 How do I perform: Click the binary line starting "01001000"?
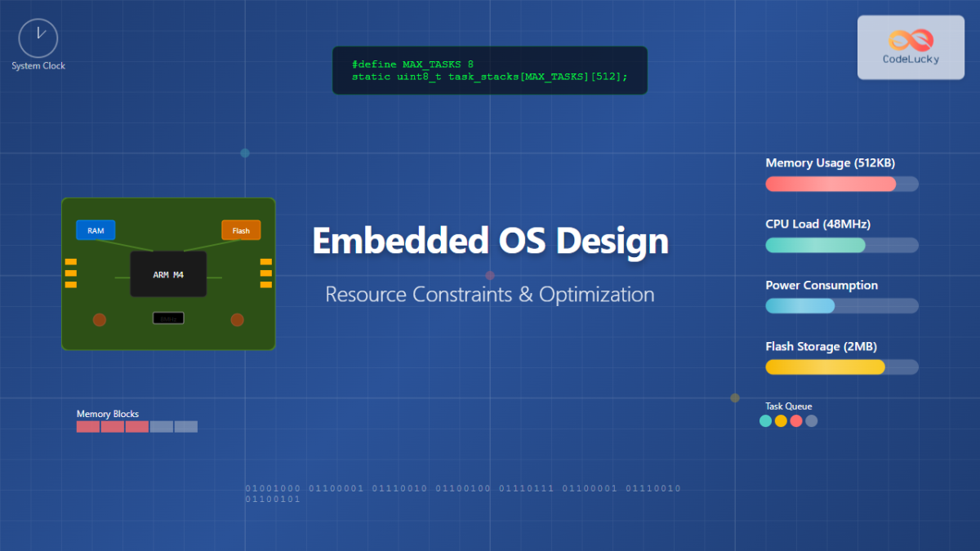pos(463,489)
